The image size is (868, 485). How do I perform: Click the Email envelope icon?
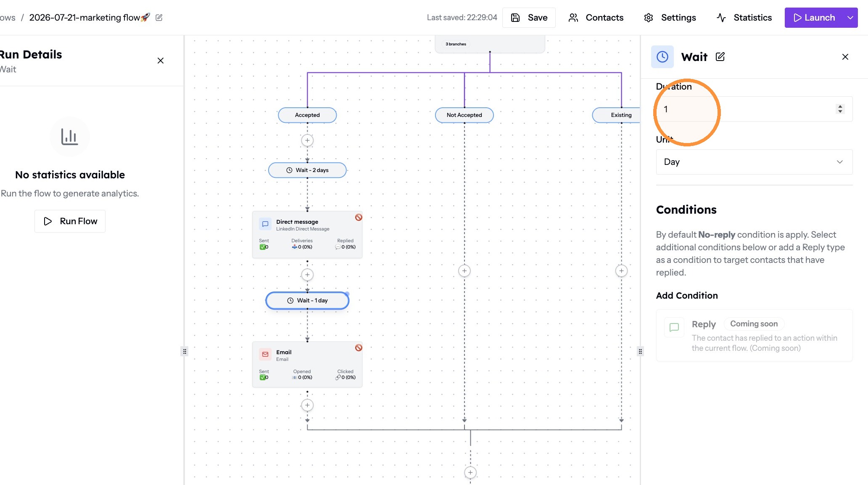(265, 355)
